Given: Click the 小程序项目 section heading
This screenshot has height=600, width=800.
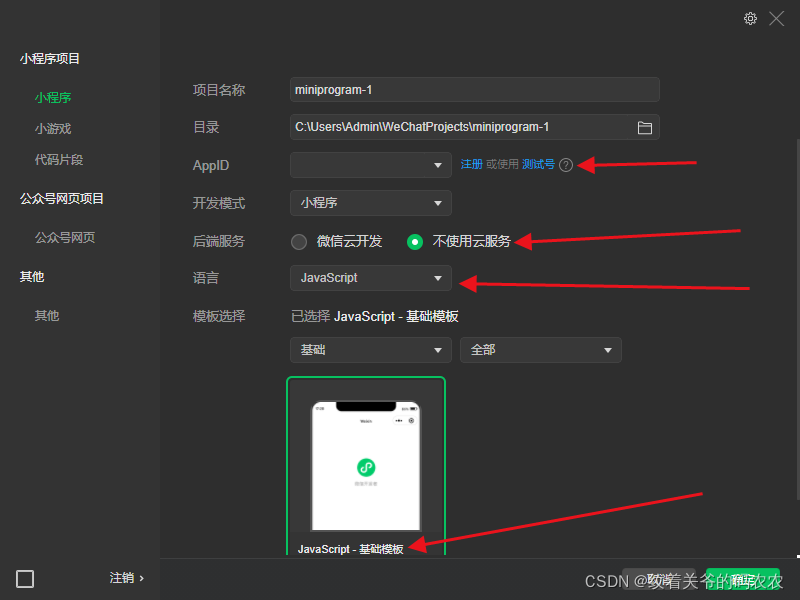Looking at the screenshot, I should coord(50,59).
